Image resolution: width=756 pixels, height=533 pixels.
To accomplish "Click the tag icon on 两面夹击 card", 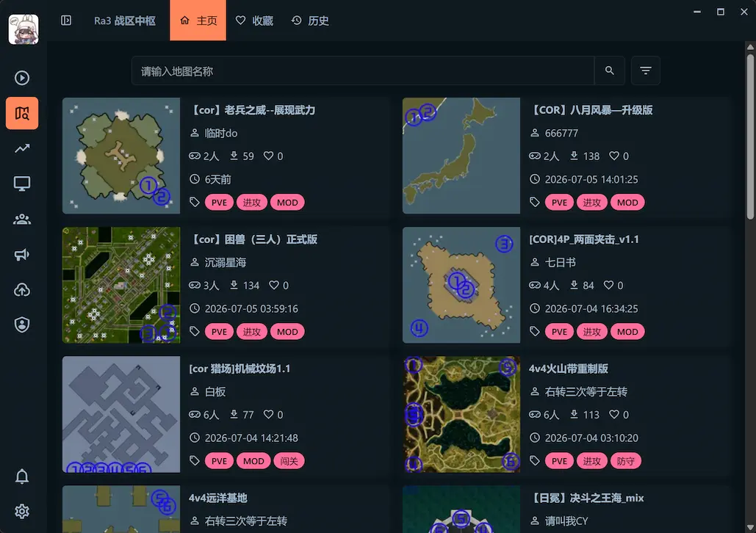I will 534,332.
